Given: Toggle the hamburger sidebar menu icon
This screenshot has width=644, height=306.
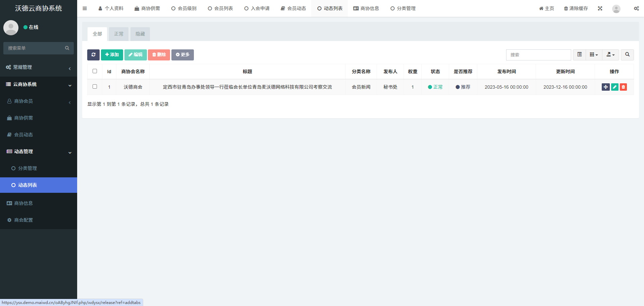Looking at the screenshot, I should coord(85,8).
